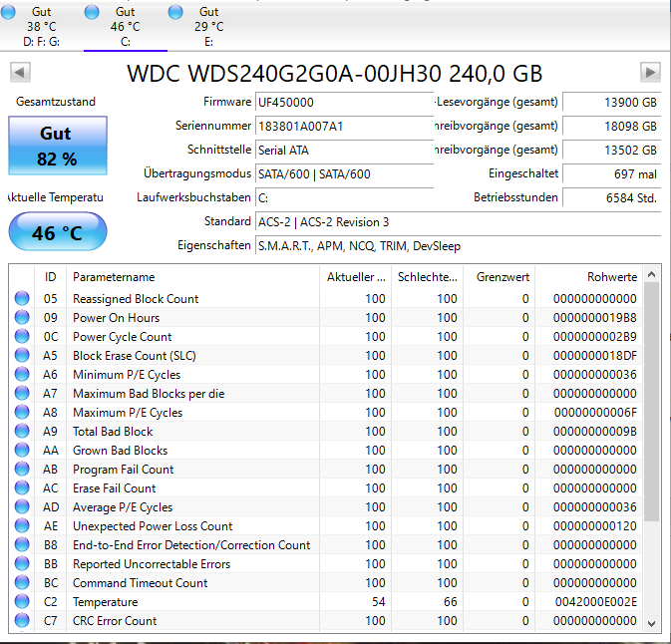
Task: Click the status orb for End-to-End Error Detection
Action: coord(22,544)
